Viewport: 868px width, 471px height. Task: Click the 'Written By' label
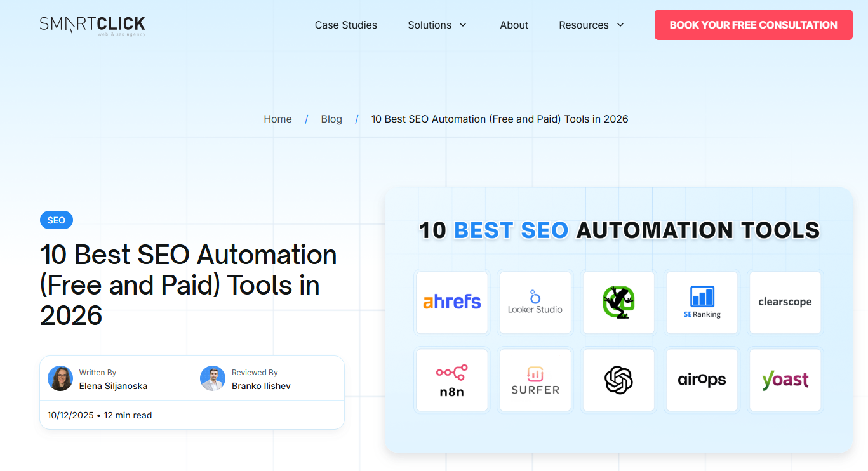coord(98,373)
